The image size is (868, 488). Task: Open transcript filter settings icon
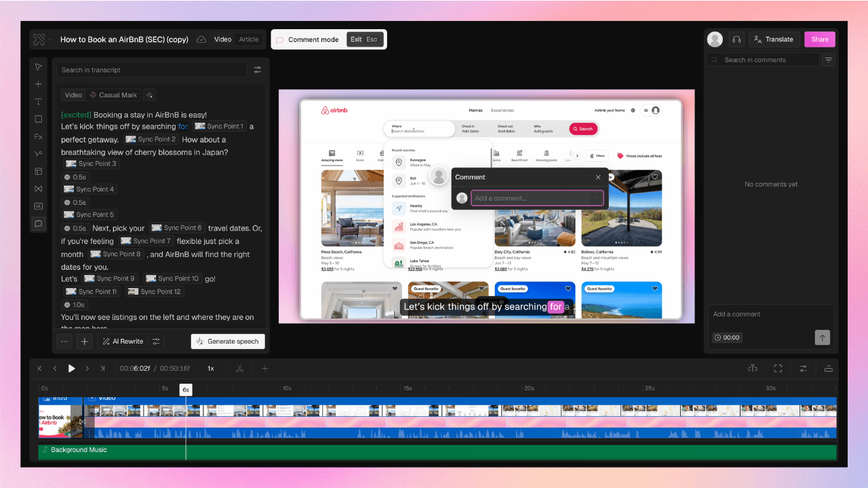[x=258, y=70]
